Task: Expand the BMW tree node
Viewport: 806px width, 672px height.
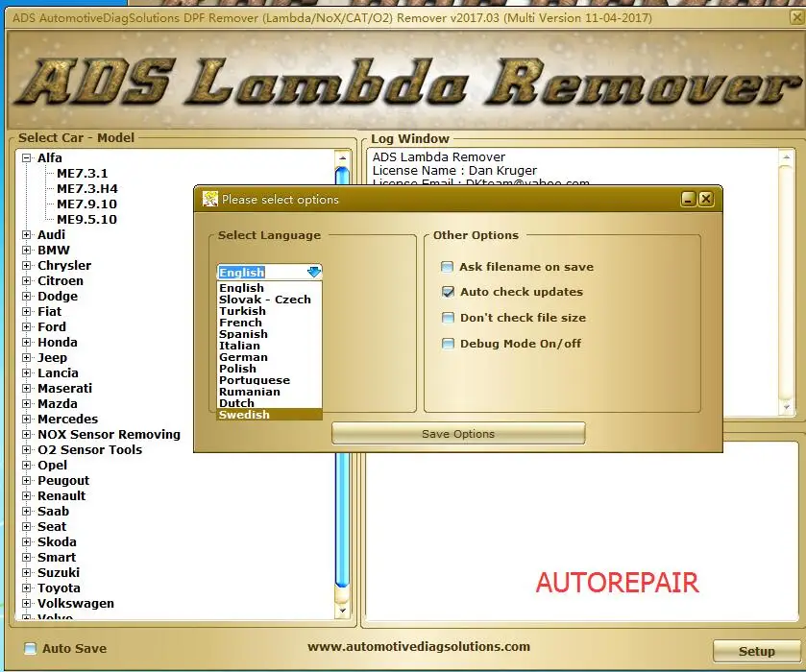Action: click(26, 251)
